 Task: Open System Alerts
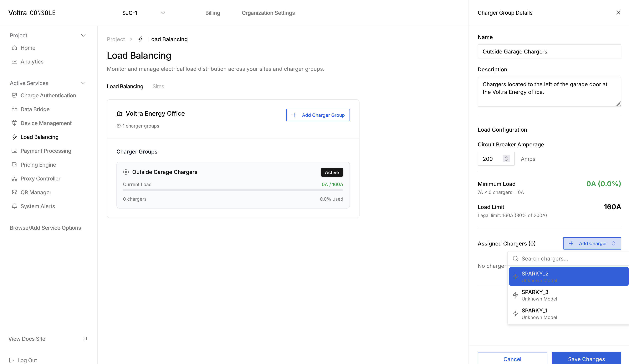click(38, 206)
